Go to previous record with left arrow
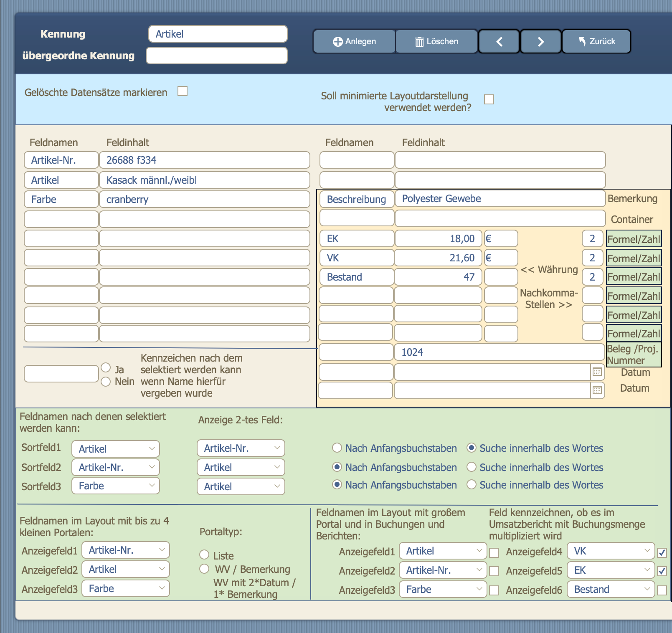The image size is (672, 633). pos(499,41)
